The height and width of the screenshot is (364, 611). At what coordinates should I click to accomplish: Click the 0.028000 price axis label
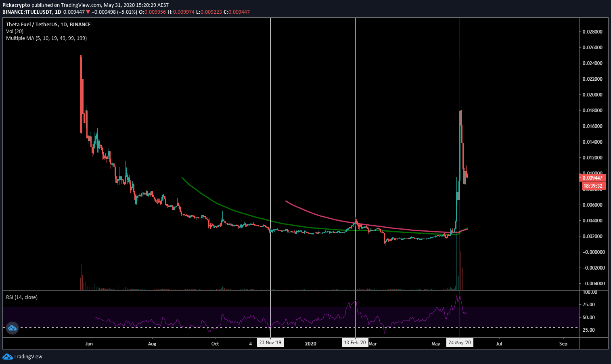[x=592, y=32]
